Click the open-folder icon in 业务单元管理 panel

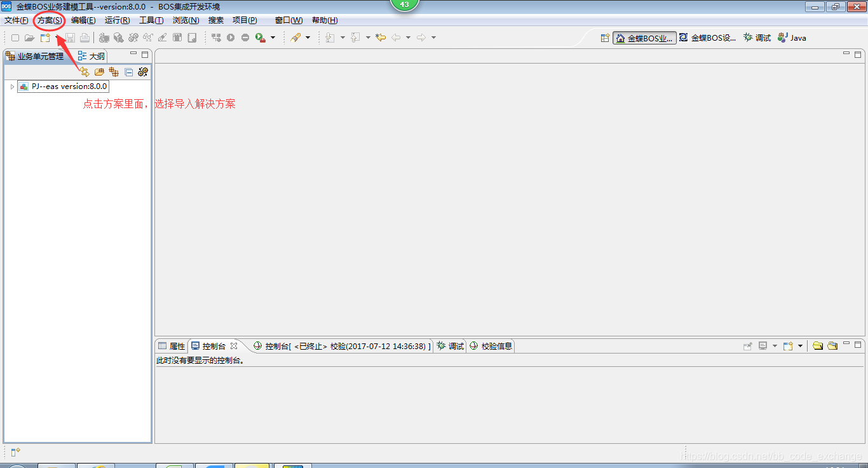pos(99,72)
